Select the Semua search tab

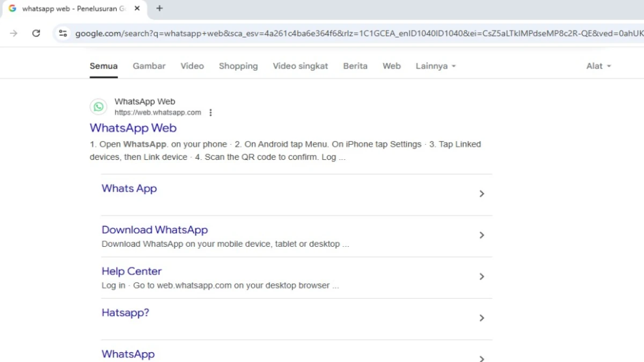tap(104, 66)
